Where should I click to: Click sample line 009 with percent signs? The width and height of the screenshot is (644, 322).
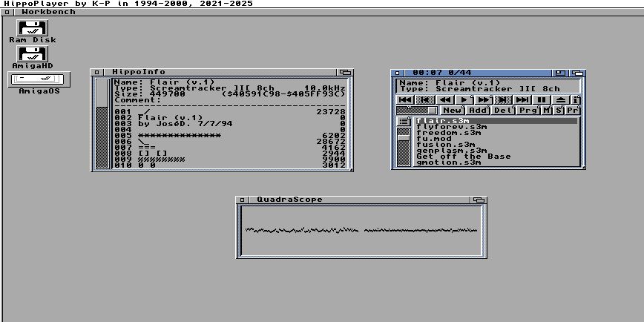click(x=229, y=159)
